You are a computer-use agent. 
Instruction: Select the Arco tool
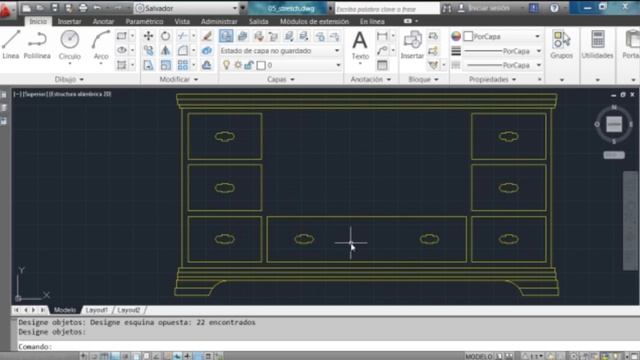tap(100, 45)
